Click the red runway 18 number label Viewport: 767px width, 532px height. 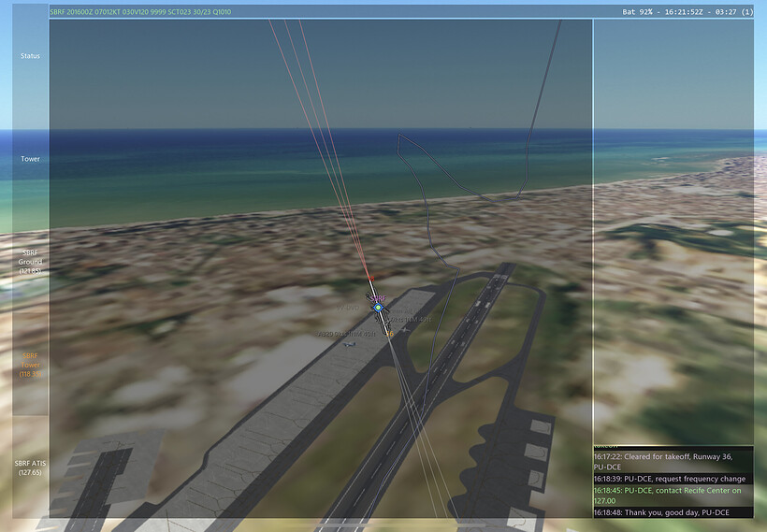tap(371, 279)
